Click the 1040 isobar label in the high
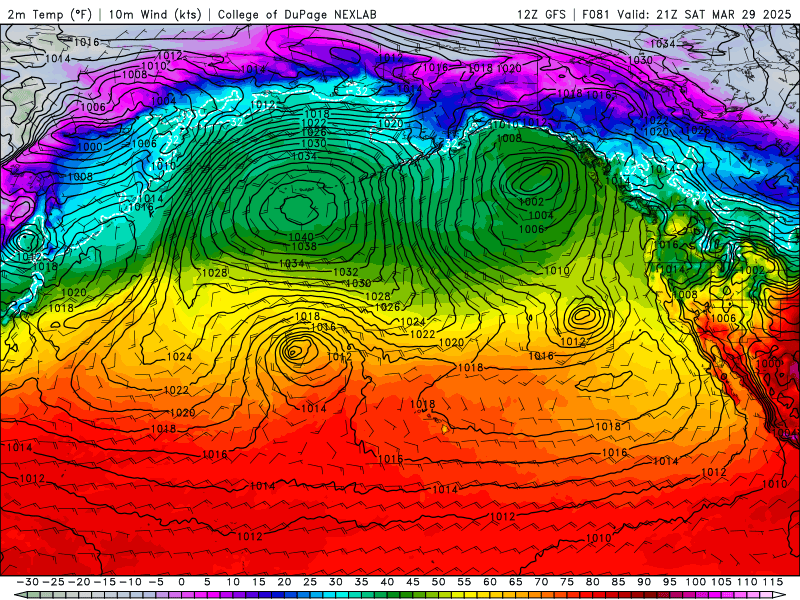 (301, 237)
